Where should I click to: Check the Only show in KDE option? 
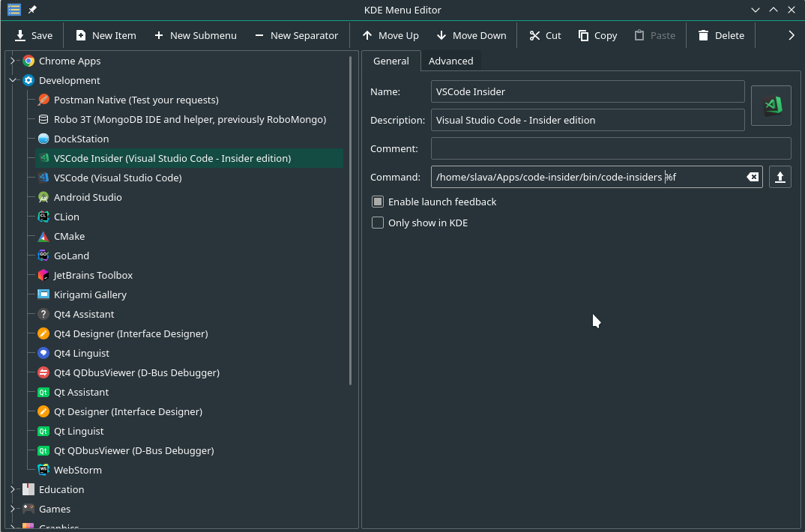378,223
